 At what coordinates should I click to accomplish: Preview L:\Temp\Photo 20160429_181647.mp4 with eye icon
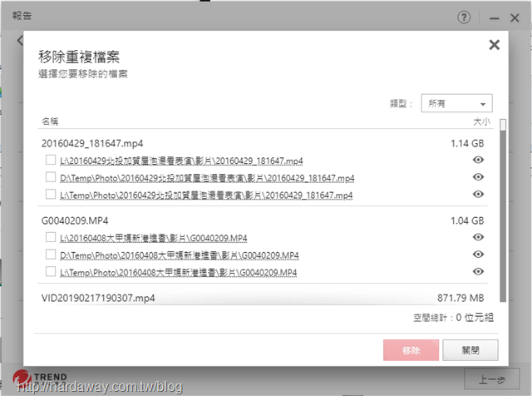click(x=478, y=194)
